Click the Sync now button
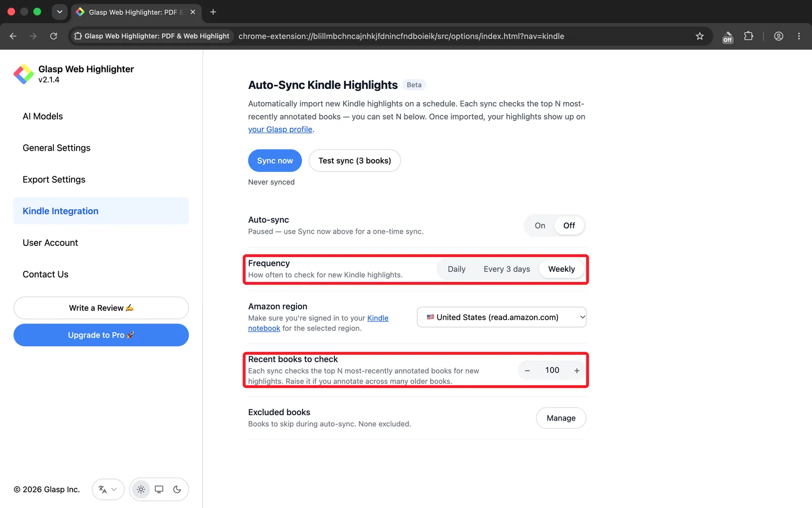Image resolution: width=812 pixels, height=508 pixels. 275,161
